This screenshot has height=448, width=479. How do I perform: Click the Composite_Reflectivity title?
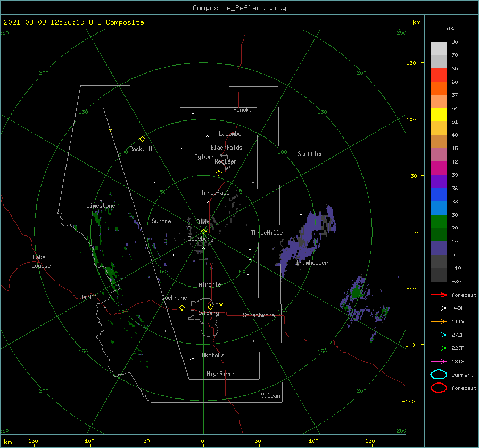(240, 8)
